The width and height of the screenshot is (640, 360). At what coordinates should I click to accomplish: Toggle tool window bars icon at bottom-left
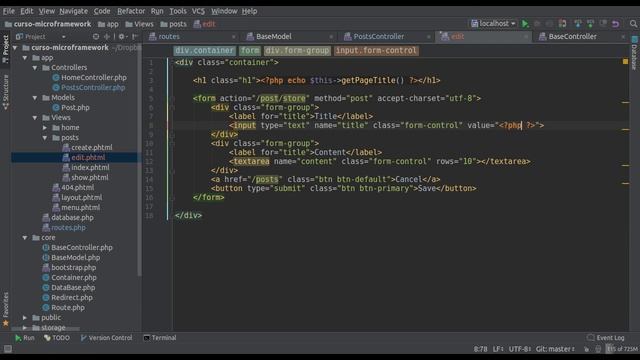pos(7,349)
